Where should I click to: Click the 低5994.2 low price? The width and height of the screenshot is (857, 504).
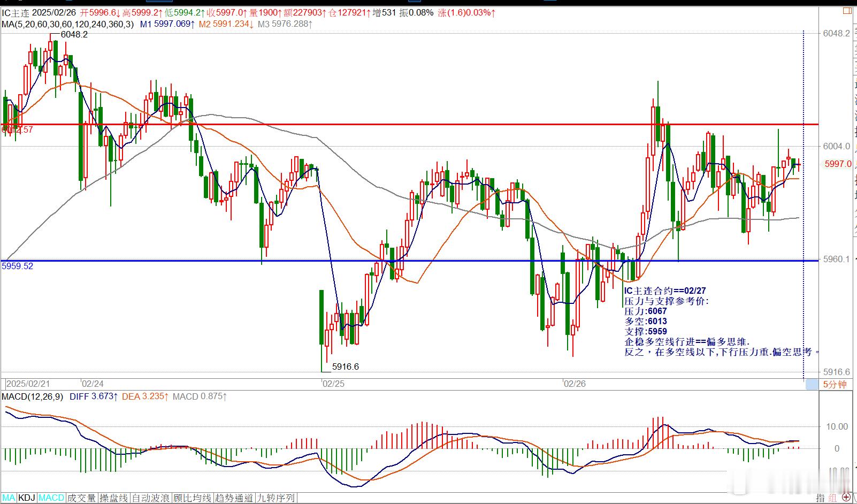pyautogui.click(x=186, y=12)
